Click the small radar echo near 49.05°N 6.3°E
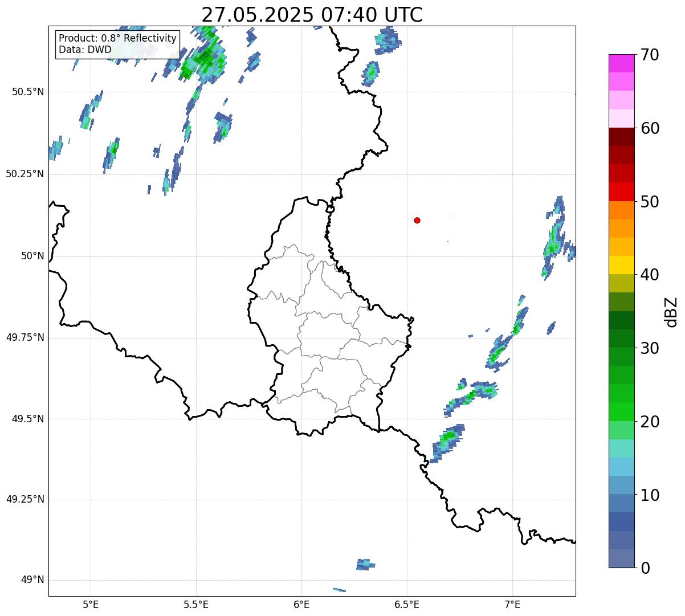This screenshot has width=685, height=616. (365, 564)
